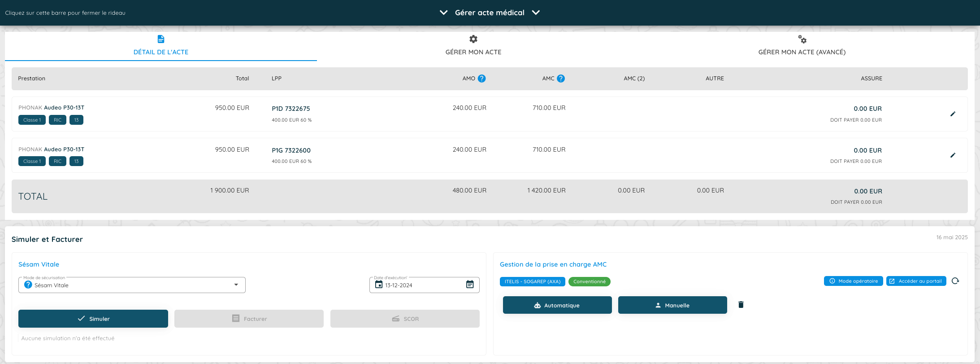Screen dimensions: 980x364
Task: Switch to the Gérer mon acte tab
Action: [473, 46]
